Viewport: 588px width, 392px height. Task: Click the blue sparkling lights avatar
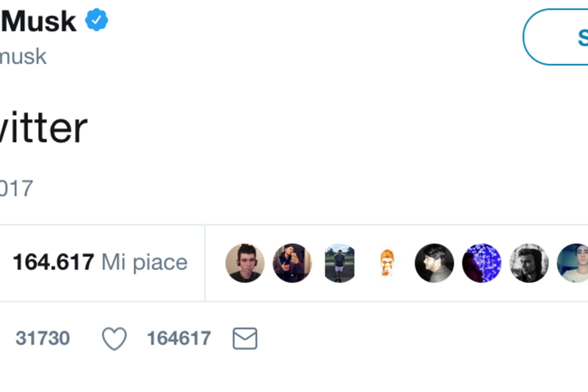[482, 263]
